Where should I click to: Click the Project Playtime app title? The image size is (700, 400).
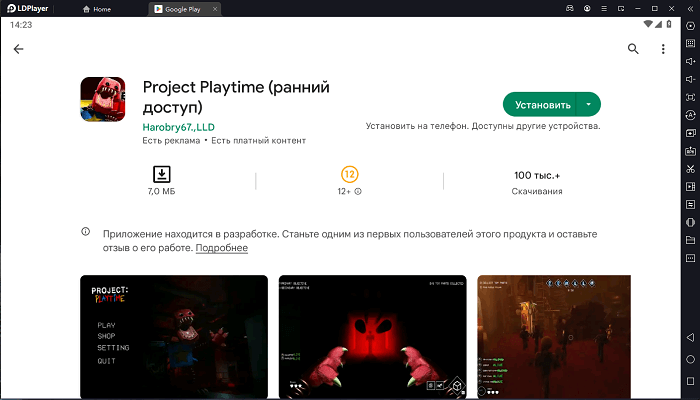[236, 97]
